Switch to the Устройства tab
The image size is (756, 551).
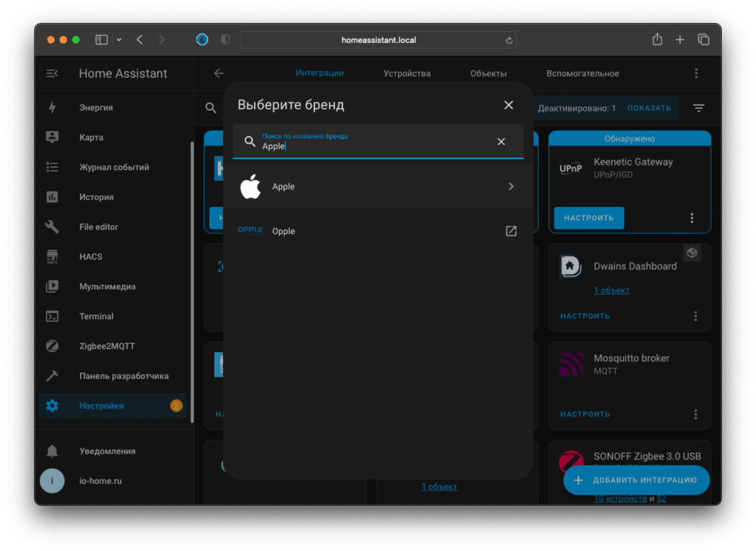407,73
